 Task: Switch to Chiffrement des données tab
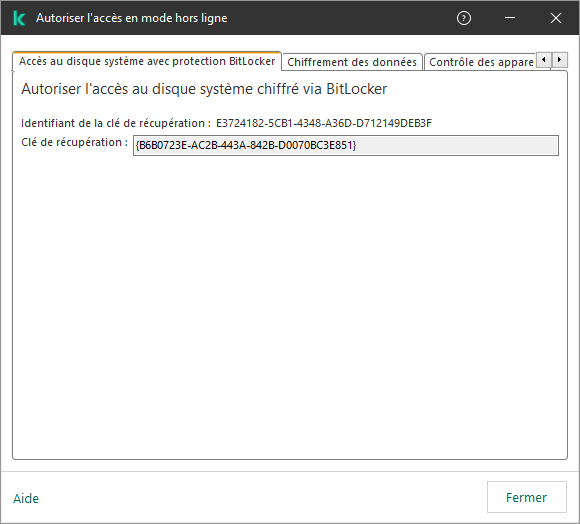[352, 62]
